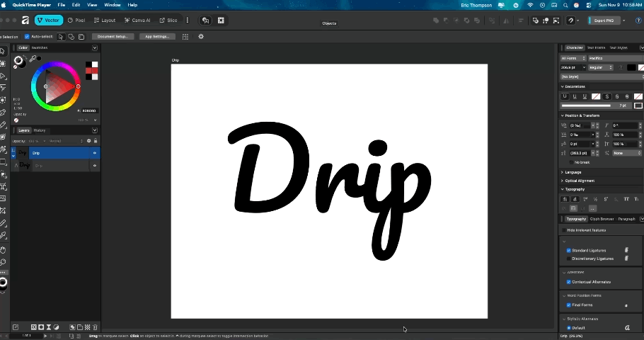
Task: Toggle the Auto-select checkbox
Action: [27, 37]
